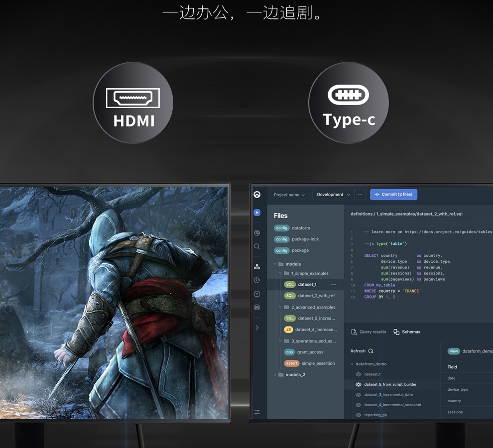Open the dataform config file

coord(292,228)
